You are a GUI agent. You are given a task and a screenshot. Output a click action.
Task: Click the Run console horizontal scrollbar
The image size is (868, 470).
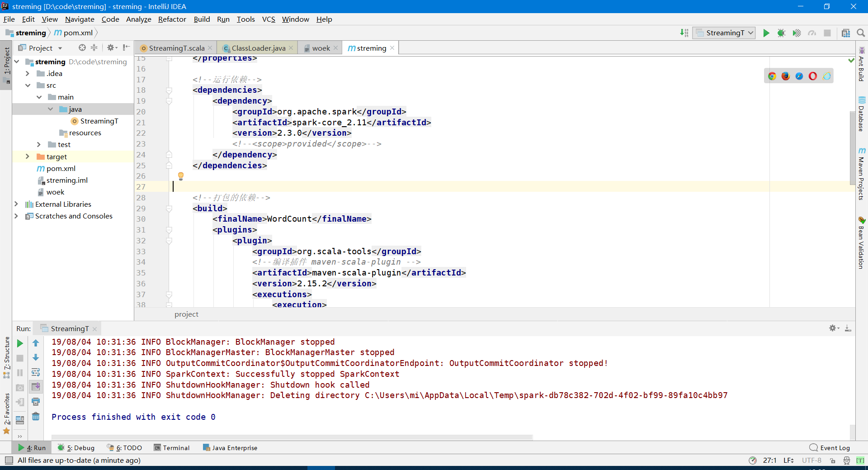pos(292,437)
